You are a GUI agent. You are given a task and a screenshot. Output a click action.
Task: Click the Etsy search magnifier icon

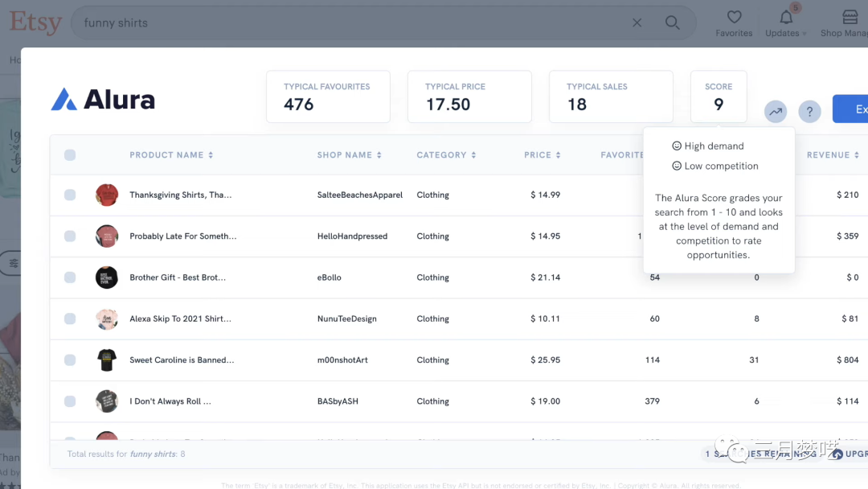pos(673,23)
